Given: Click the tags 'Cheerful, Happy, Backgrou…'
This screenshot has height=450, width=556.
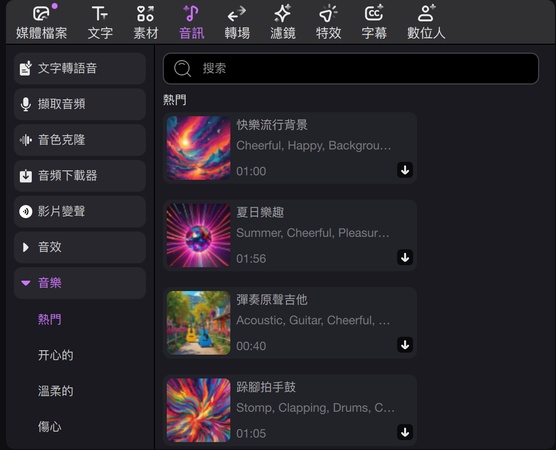Looking at the screenshot, I should click(313, 145).
